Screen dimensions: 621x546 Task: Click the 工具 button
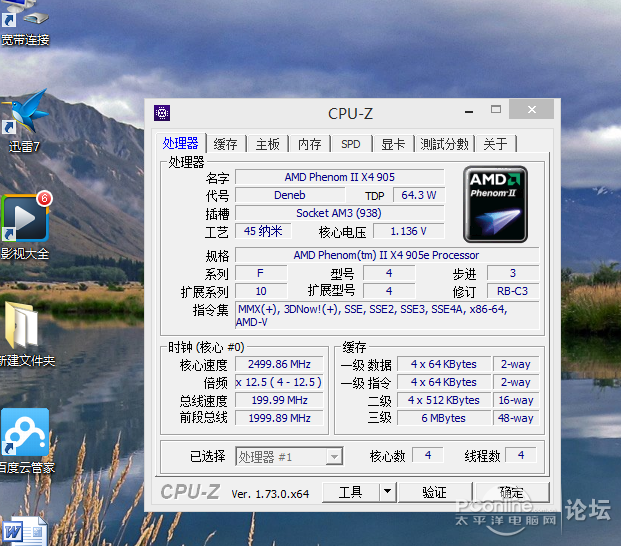[x=351, y=492]
